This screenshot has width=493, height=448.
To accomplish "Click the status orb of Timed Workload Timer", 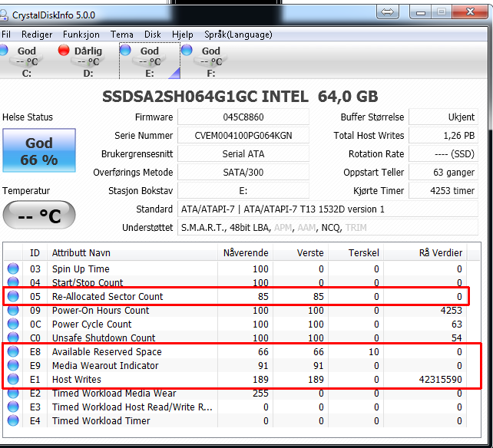I will pyautogui.click(x=13, y=420).
